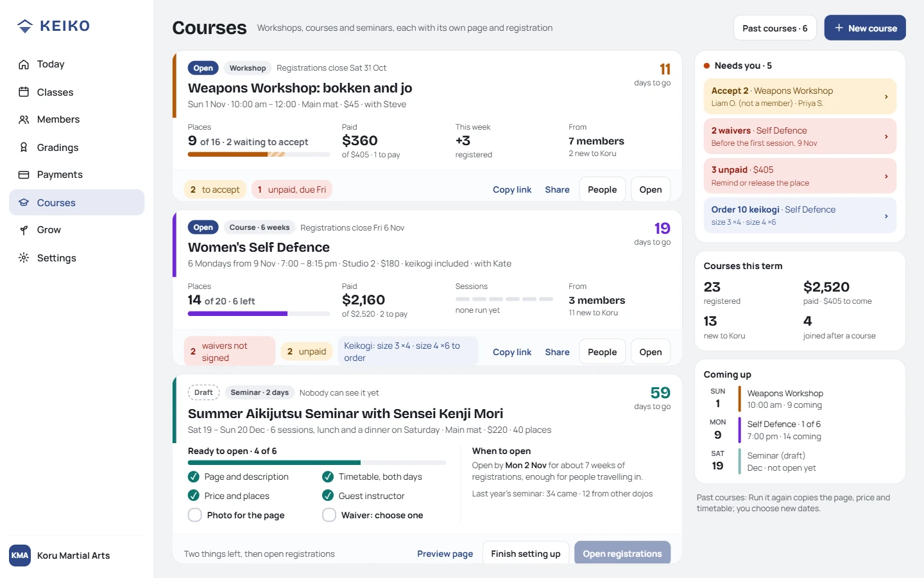Click the Grow sprout icon
Screen dimensions: 924x578
[x=24, y=230]
